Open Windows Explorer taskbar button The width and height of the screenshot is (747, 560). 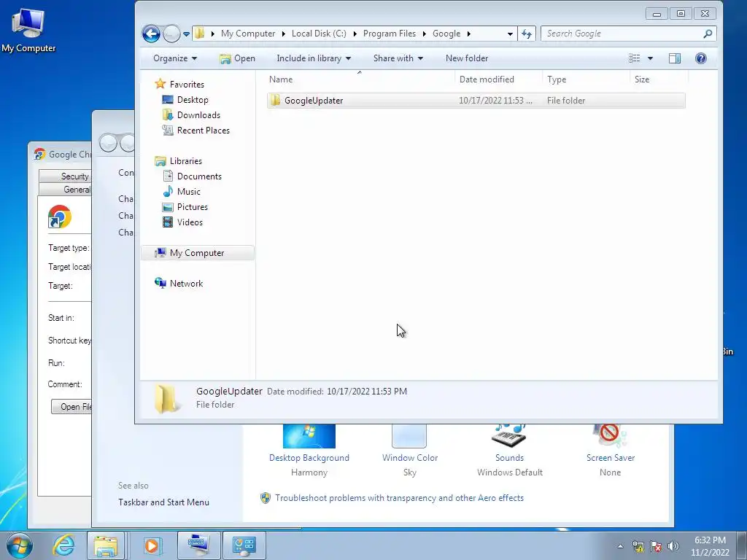click(x=106, y=545)
